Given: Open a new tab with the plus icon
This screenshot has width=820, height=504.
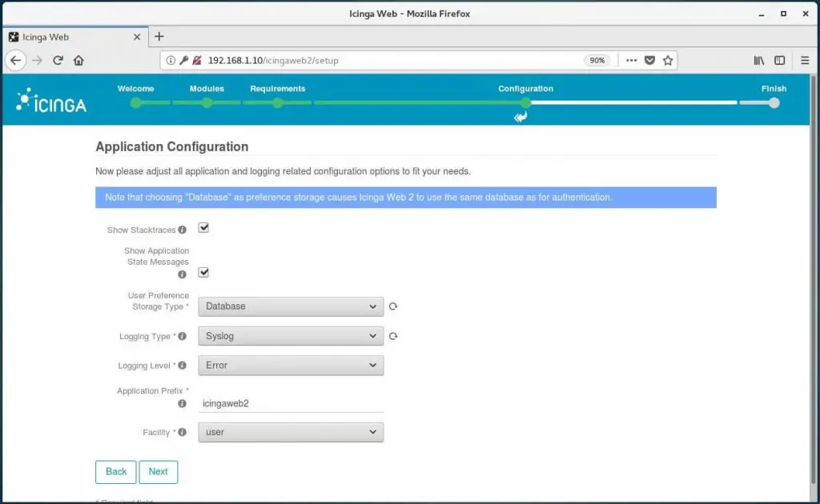Looking at the screenshot, I should coord(159,37).
